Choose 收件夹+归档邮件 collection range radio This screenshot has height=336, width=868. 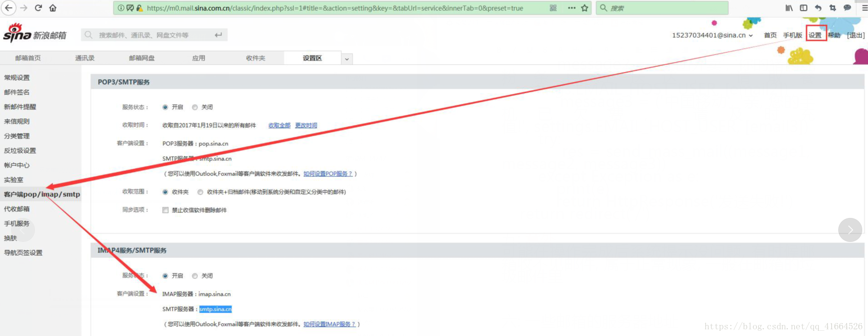click(200, 192)
